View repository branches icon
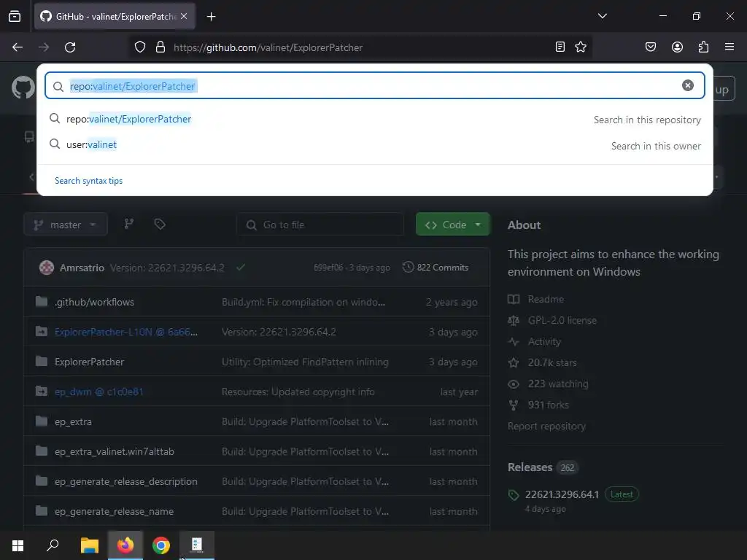This screenshot has height=560, width=747. click(x=129, y=225)
